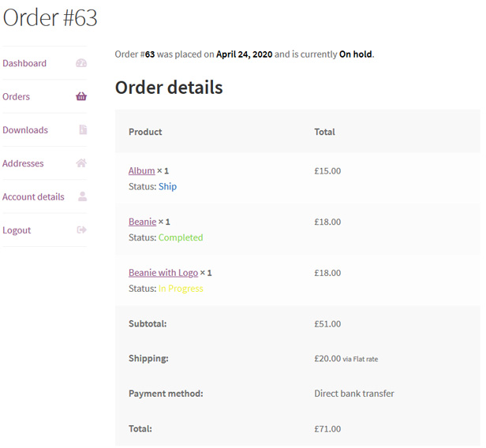Click the Account details person icon

(82, 196)
